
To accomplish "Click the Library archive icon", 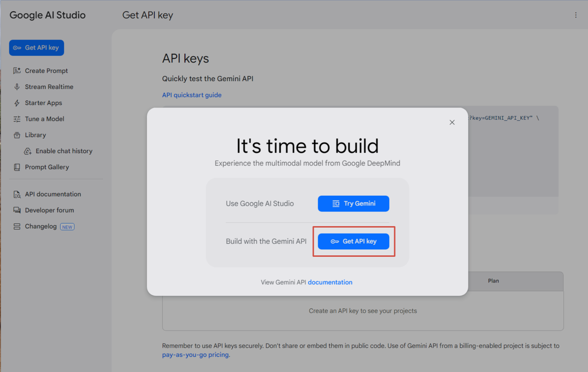I will [17, 135].
